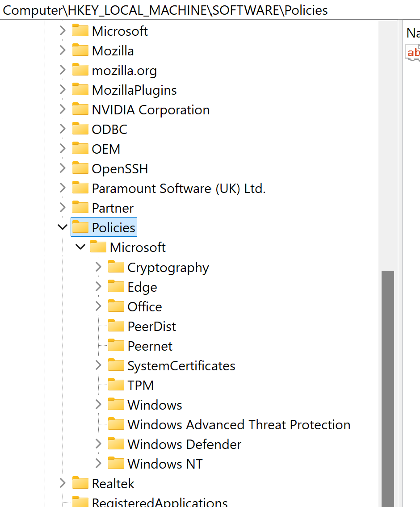420x507 pixels.
Task: Click the OEM folder icon
Action: click(x=80, y=148)
